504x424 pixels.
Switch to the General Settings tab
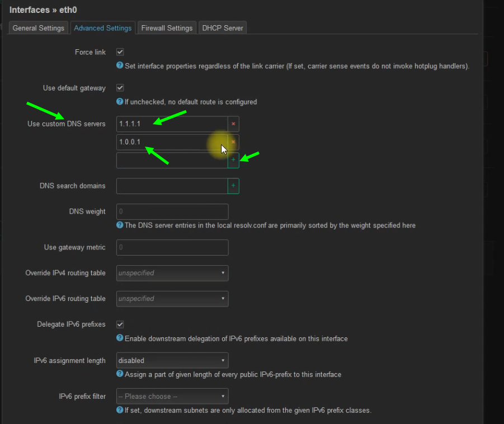[x=39, y=28]
